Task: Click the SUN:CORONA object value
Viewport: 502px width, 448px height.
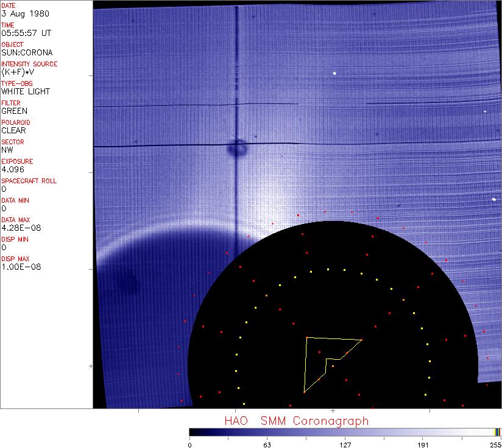Action: 27,52
